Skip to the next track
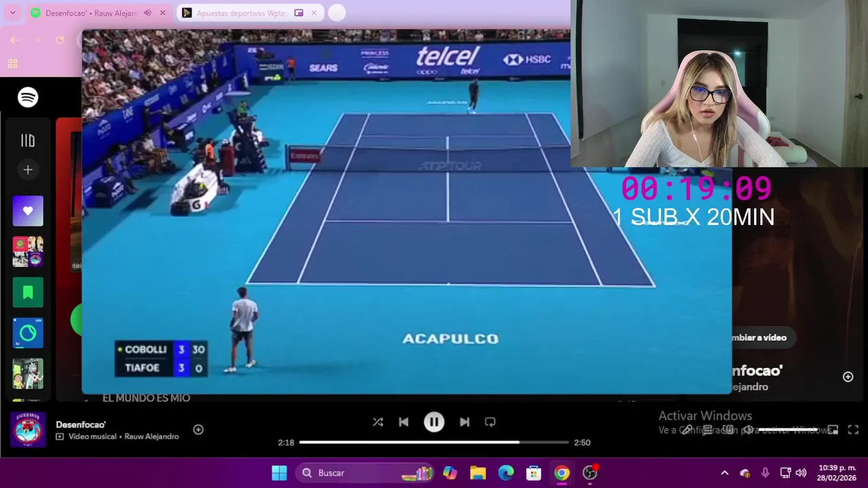 click(465, 422)
